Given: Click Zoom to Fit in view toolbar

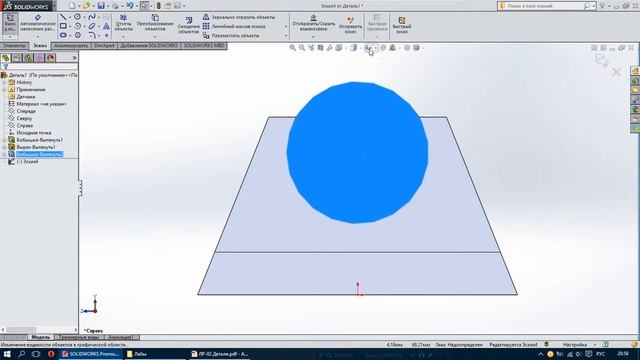Looking at the screenshot, I should pos(293,48).
